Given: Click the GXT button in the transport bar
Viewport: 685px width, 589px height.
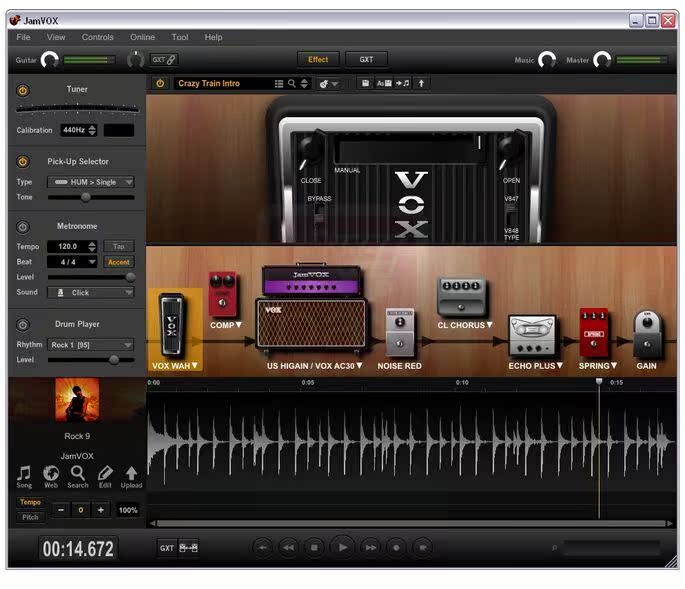Looking at the screenshot, I should tap(167, 548).
